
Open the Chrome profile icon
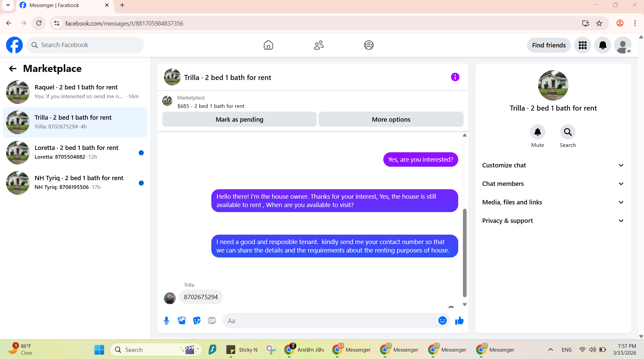(620, 23)
